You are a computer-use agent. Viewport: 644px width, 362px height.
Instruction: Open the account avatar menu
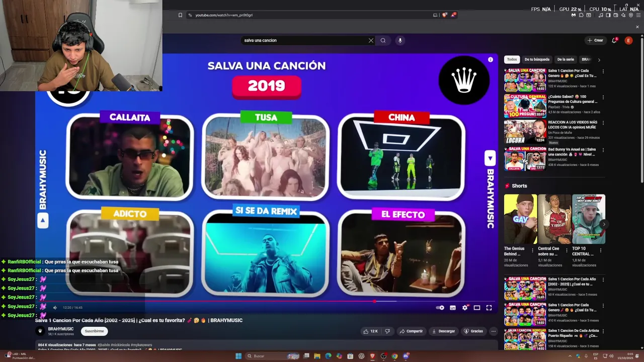[x=628, y=40]
